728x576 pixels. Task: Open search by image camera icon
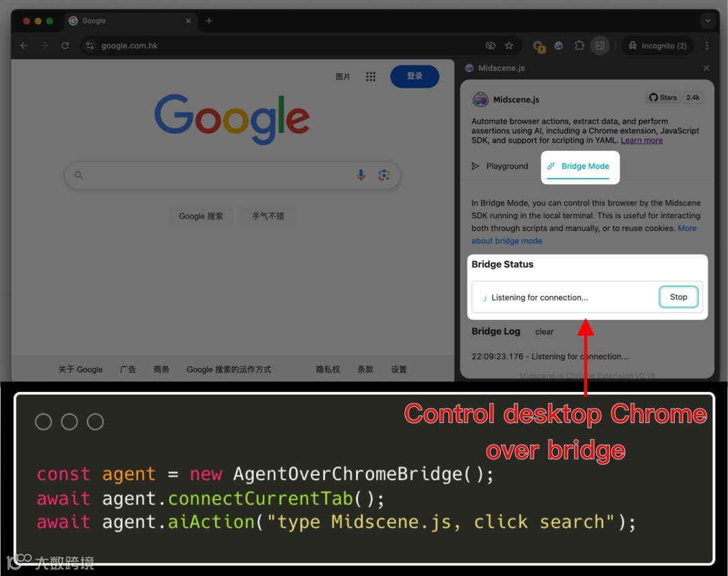click(x=384, y=175)
